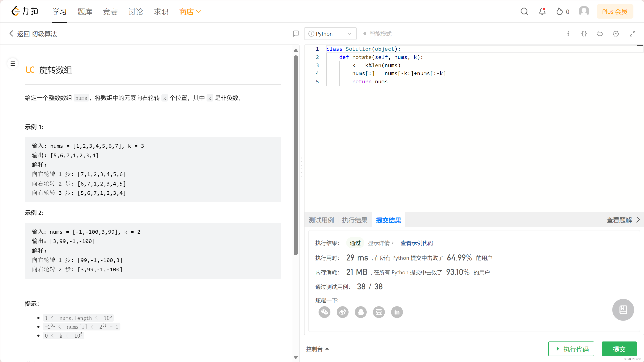The width and height of the screenshot is (644, 362).
Task: Open the editor info icon
Action: (x=568, y=33)
